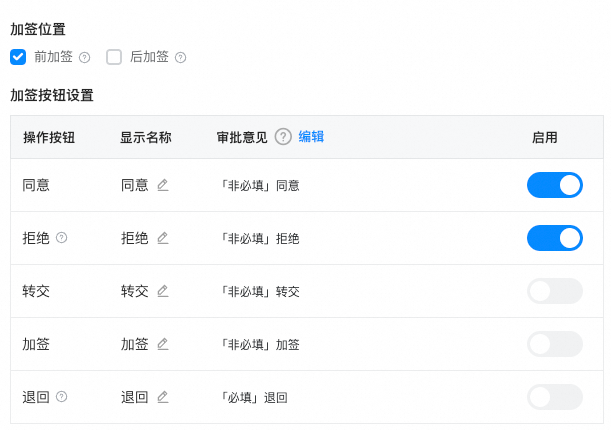
Task: Turn off the 拒绝 enable switch
Action: pos(554,238)
